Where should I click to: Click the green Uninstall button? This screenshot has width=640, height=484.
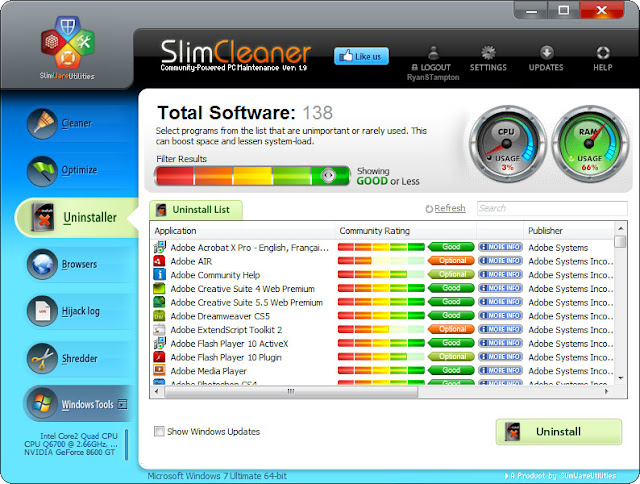(x=559, y=431)
